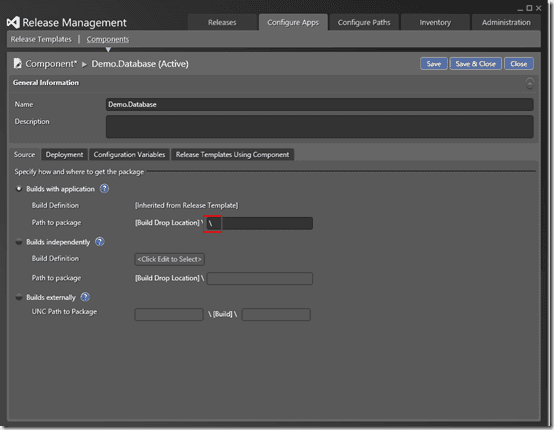Switch to the Source tab
The height and width of the screenshot is (430, 554).
(x=24, y=154)
